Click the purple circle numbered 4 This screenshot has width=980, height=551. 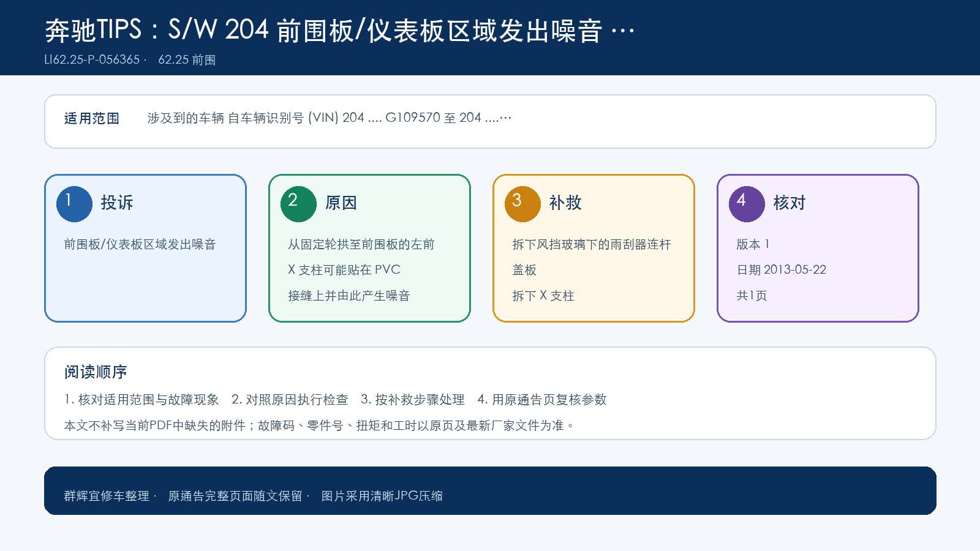point(747,204)
